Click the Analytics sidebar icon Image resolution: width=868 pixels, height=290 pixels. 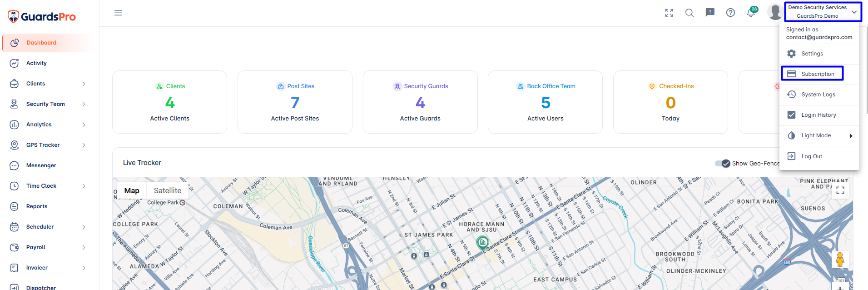coord(15,125)
